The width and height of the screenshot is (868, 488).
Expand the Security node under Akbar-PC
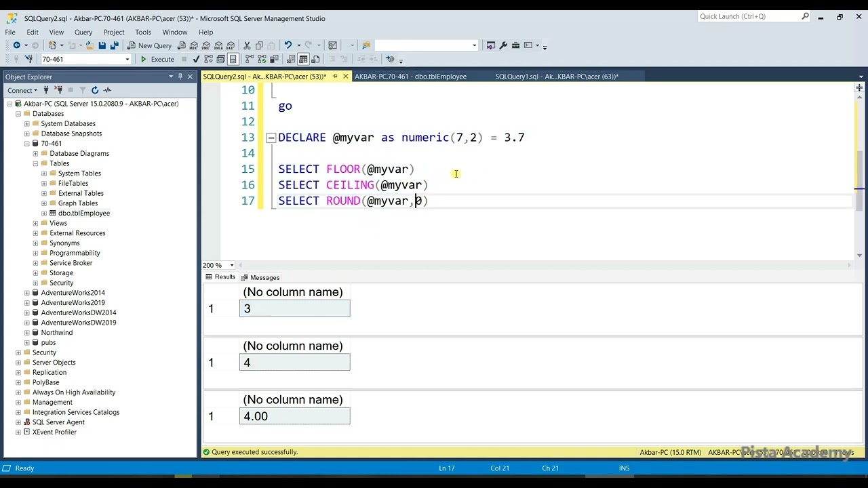pyautogui.click(x=18, y=352)
